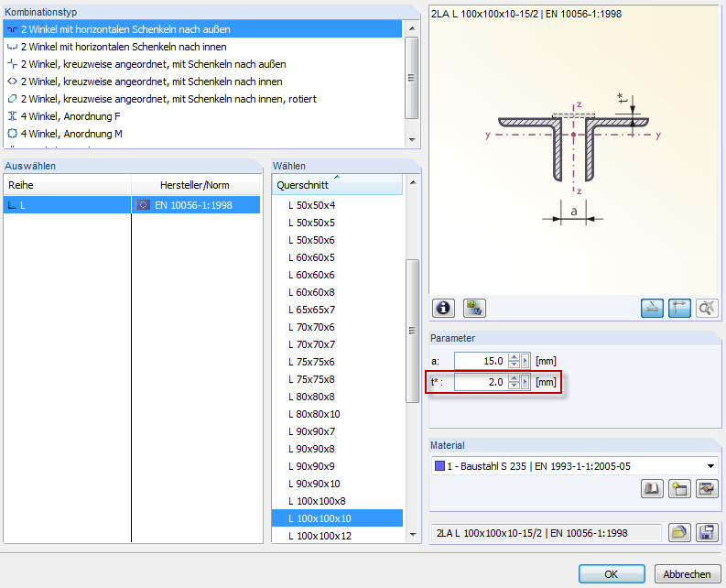The height and width of the screenshot is (588, 726).
Task: Click the t* parameter input field
Action: click(481, 382)
